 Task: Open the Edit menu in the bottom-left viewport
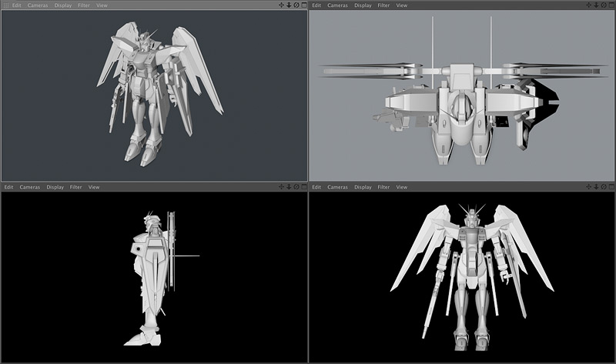coord(8,187)
